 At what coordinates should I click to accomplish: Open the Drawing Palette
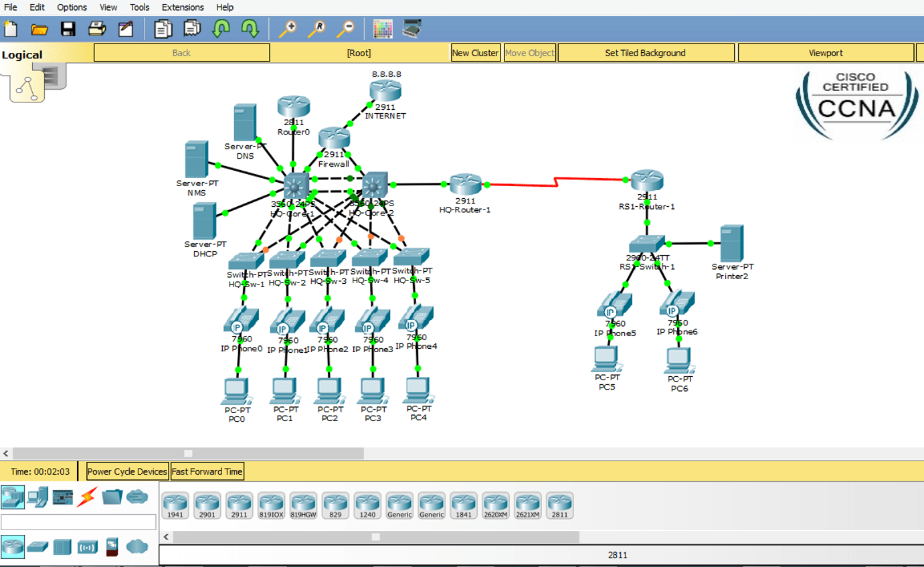coord(383,29)
